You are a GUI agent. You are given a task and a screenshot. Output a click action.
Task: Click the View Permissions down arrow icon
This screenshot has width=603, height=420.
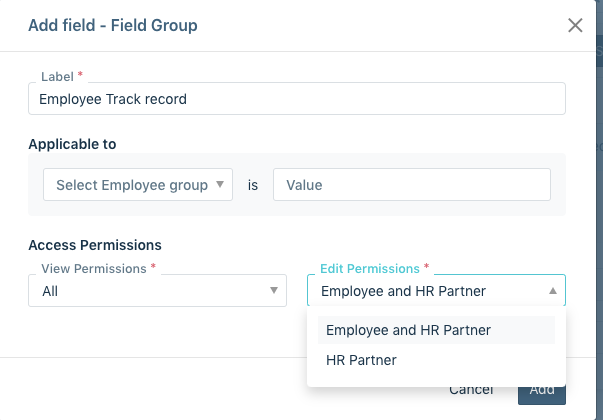tap(274, 290)
